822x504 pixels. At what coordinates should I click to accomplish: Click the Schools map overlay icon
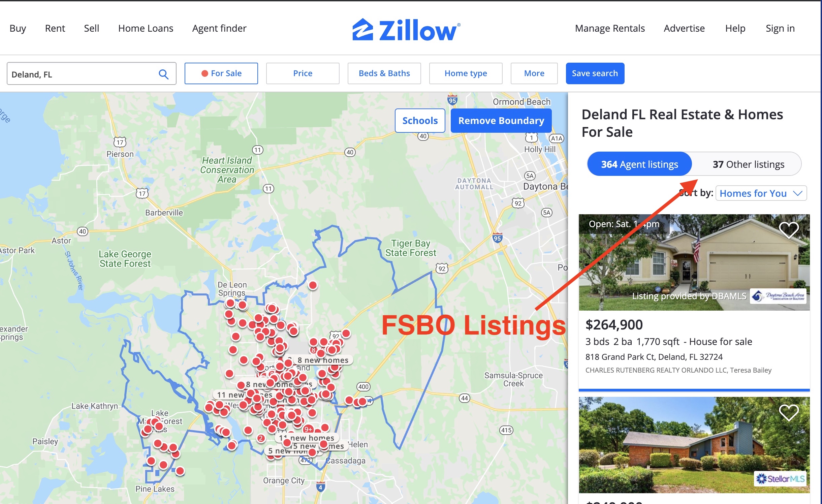(x=420, y=120)
